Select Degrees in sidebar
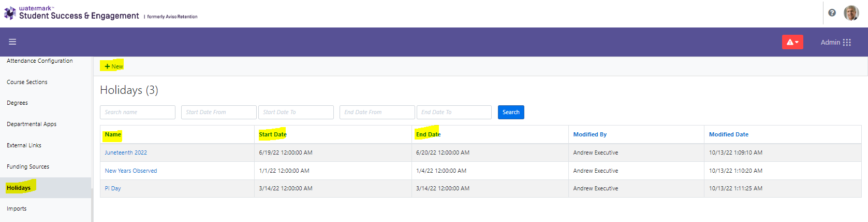 coord(17,103)
